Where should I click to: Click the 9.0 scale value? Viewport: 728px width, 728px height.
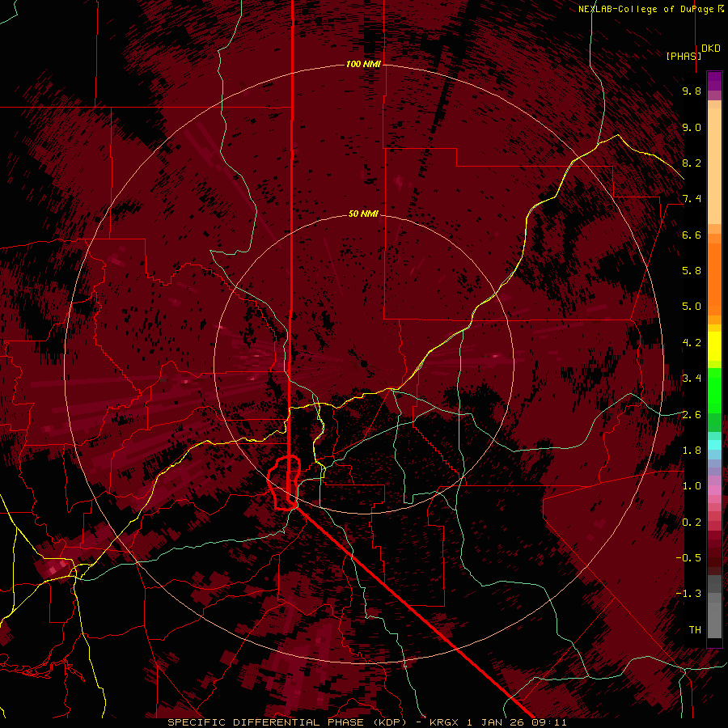(x=692, y=127)
